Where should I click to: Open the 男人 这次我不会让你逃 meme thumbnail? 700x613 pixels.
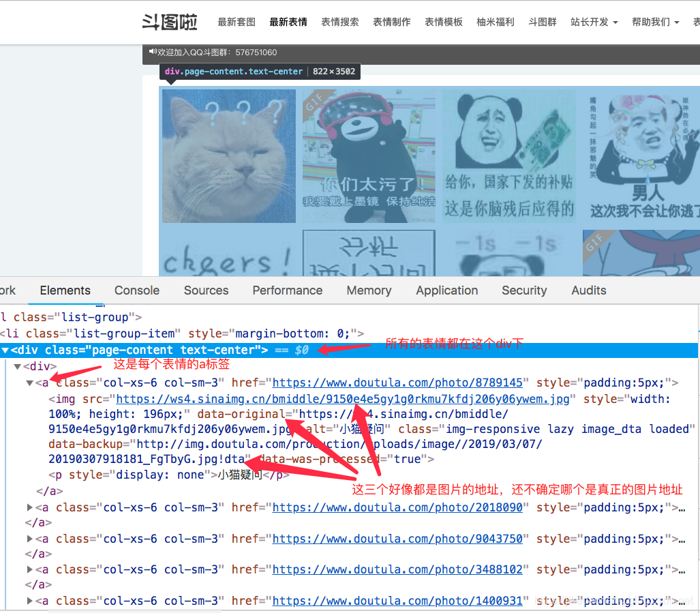pyautogui.click(x=641, y=156)
